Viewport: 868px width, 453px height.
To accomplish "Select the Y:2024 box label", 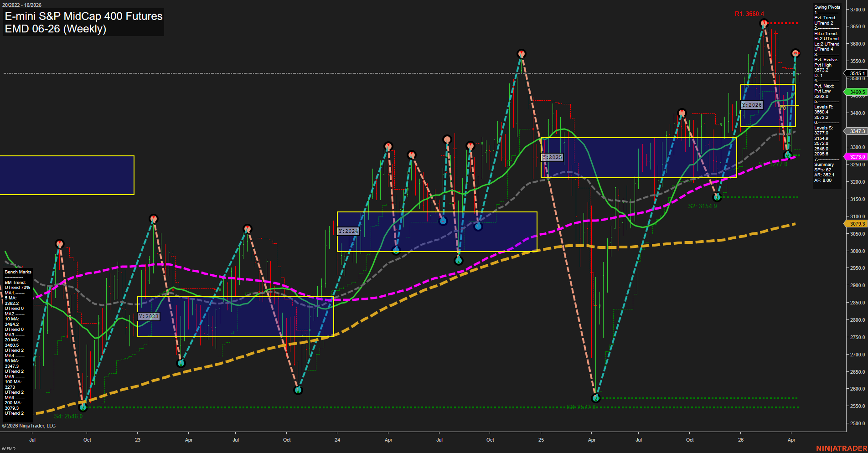I will 348,231.
